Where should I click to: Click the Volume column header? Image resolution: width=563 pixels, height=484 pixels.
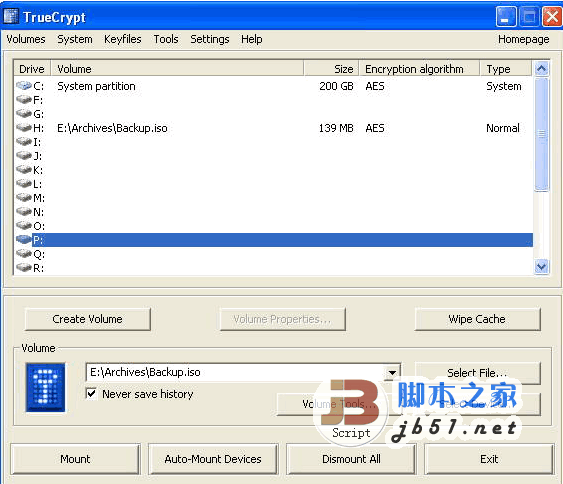point(177,69)
